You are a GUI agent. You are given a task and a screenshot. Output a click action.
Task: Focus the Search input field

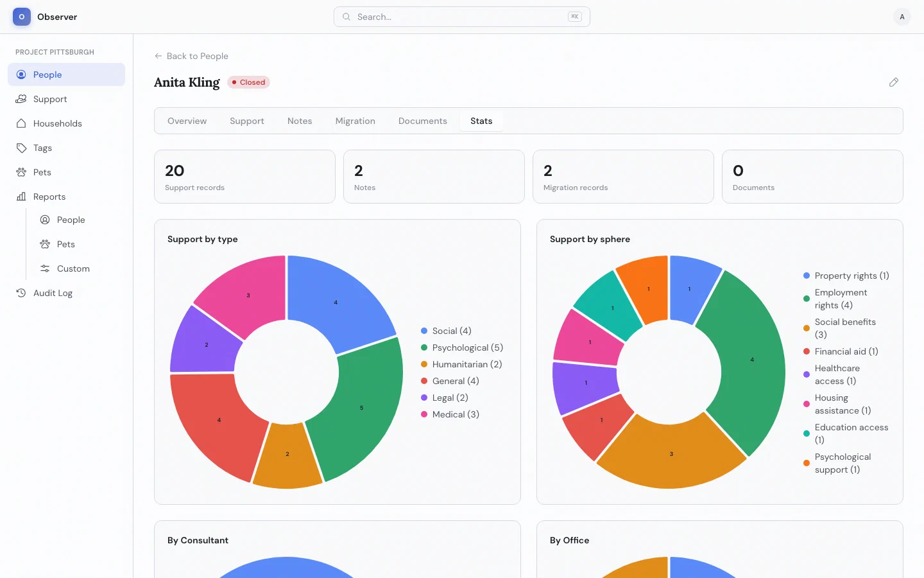pyautogui.click(x=462, y=17)
